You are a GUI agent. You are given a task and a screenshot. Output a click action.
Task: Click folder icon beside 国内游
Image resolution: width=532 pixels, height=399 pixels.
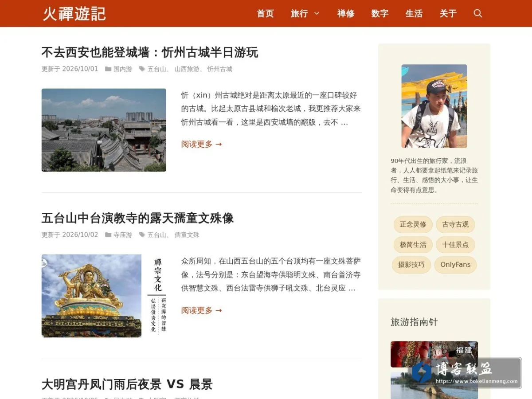point(108,69)
